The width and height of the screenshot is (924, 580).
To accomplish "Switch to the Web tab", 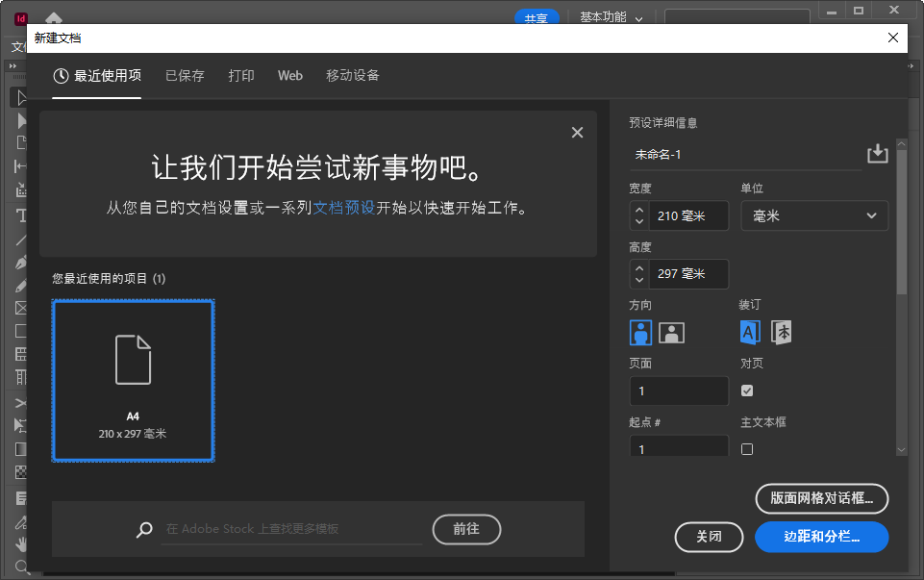I will (x=290, y=75).
